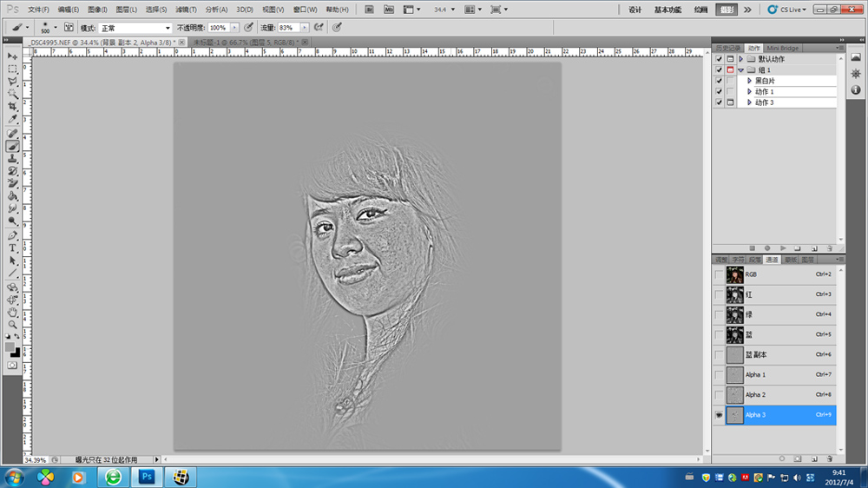Play the selected action
The image size is (868, 488).
[x=783, y=248]
